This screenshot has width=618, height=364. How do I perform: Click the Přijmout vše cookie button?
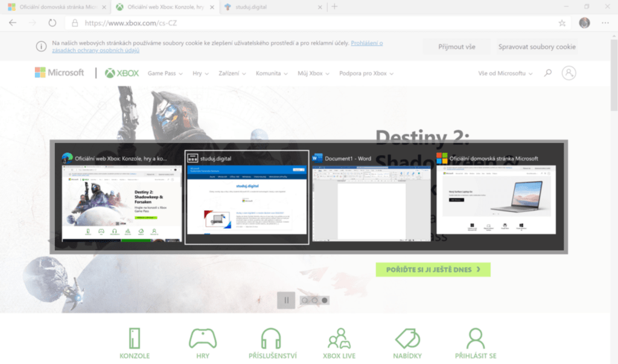[x=456, y=46]
